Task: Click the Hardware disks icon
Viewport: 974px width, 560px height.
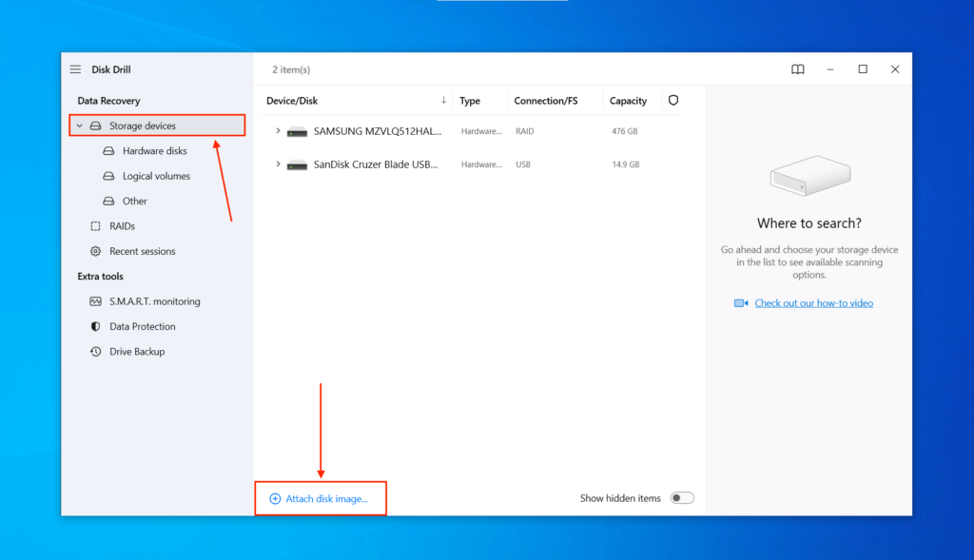Action: (108, 150)
